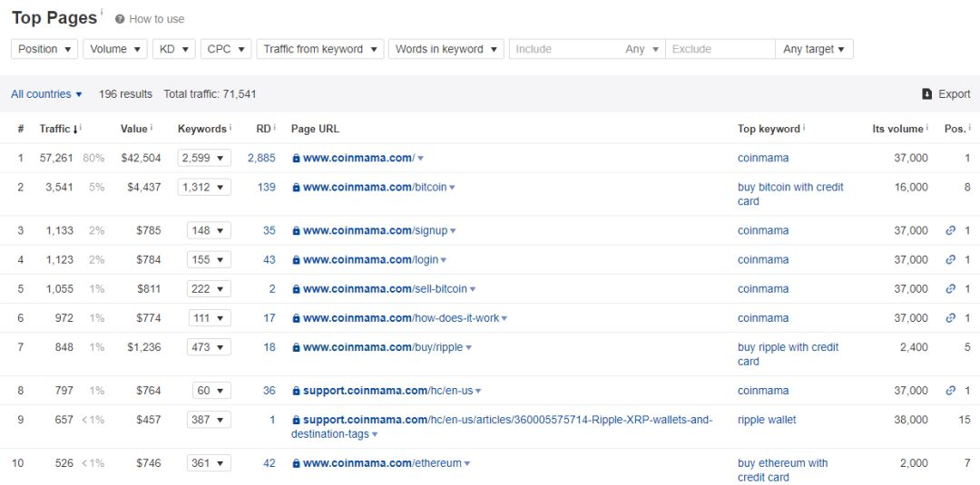Open the Position filter dropdown

[44, 49]
